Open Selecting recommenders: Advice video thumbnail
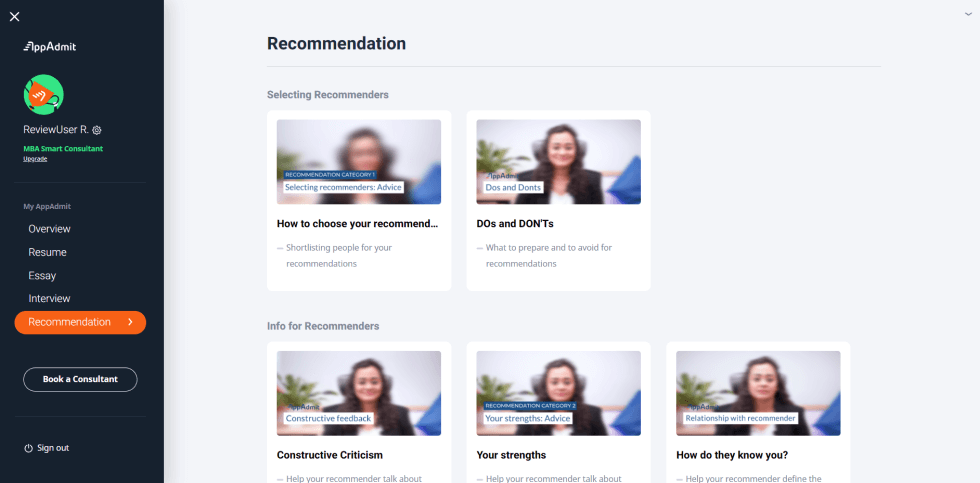This screenshot has height=483, width=980. click(359, 162)
